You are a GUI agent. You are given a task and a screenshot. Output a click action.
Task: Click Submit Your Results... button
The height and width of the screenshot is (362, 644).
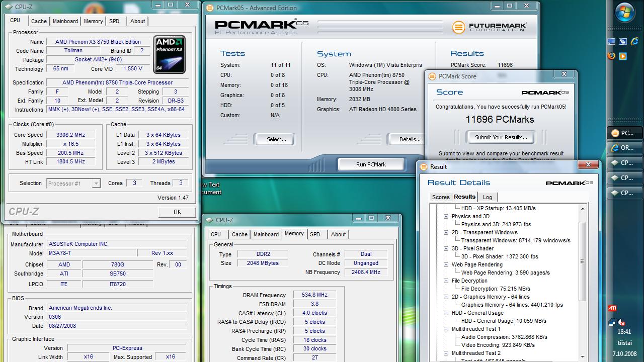click(x=501, y=137)
